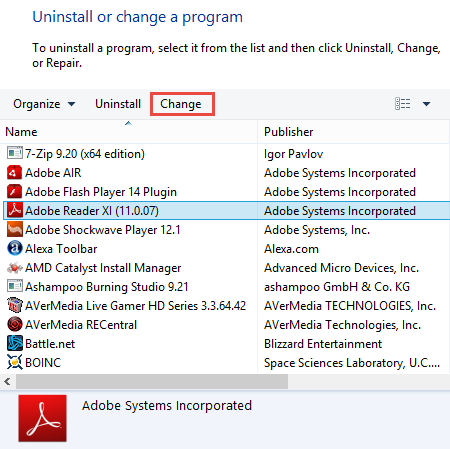Screen dimensions: 450x449
Task: Select the Alexa Toolbar icon
Action: [15, 249]
